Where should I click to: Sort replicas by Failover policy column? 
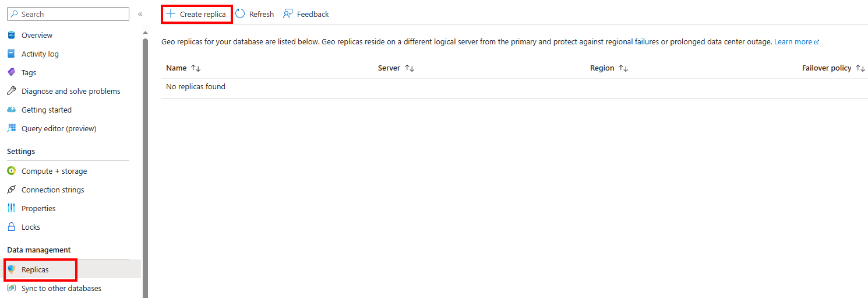(x=860, y=68)
